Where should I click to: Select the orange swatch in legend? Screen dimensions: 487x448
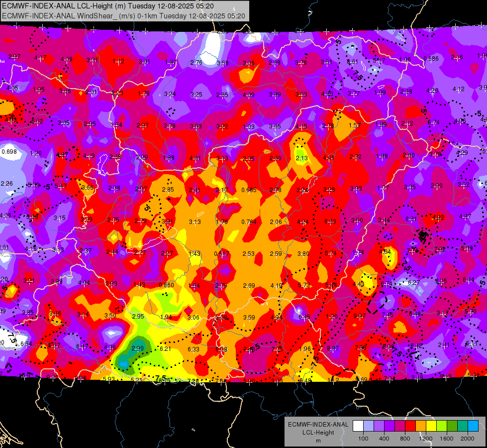[420, 426]
